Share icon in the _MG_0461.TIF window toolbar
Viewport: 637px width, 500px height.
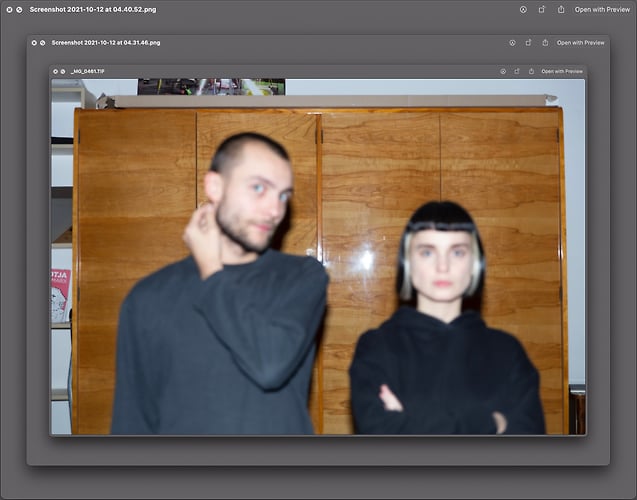point(529,72)
